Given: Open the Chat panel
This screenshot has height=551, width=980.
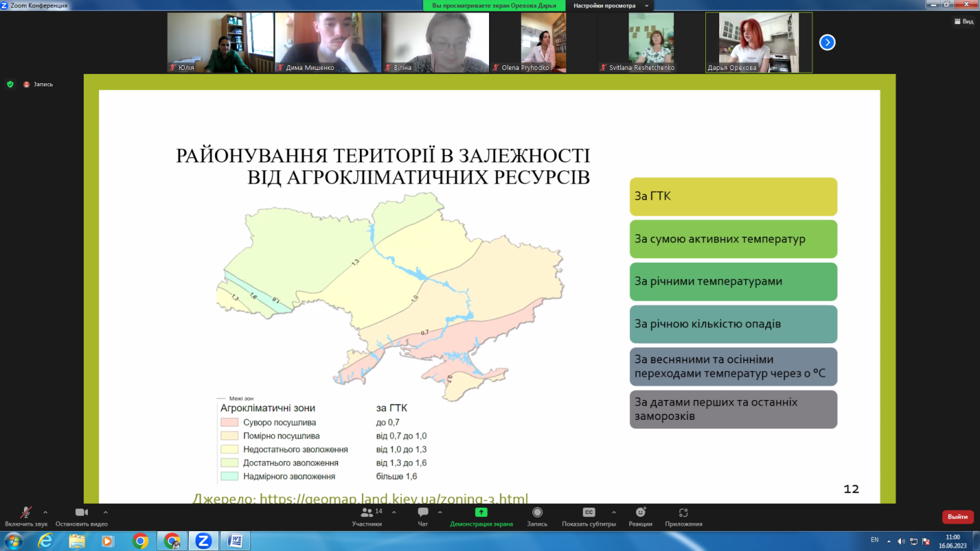Looking at the screenshot, I should 422,516.
